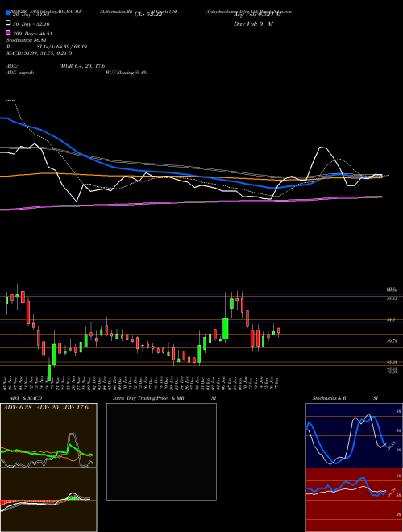Click the 'Stochastics & R' panel title

coord(329,398)
